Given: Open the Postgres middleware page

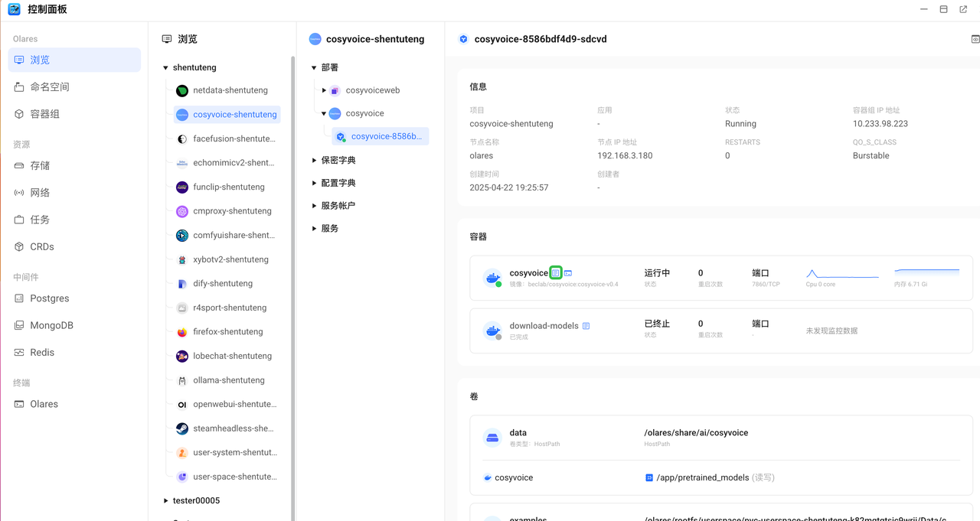Looking at the screenshot, I should click(x=49, y=298).
